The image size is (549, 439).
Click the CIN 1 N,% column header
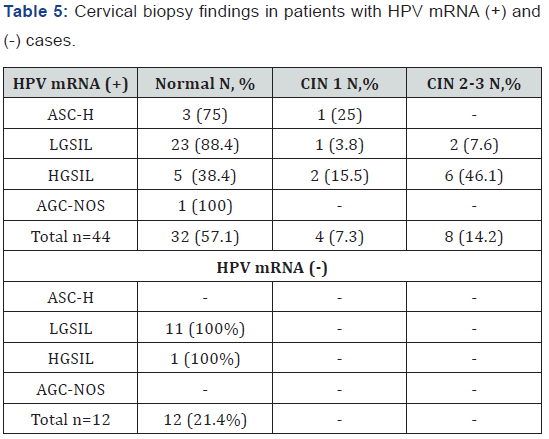point(339,83)
